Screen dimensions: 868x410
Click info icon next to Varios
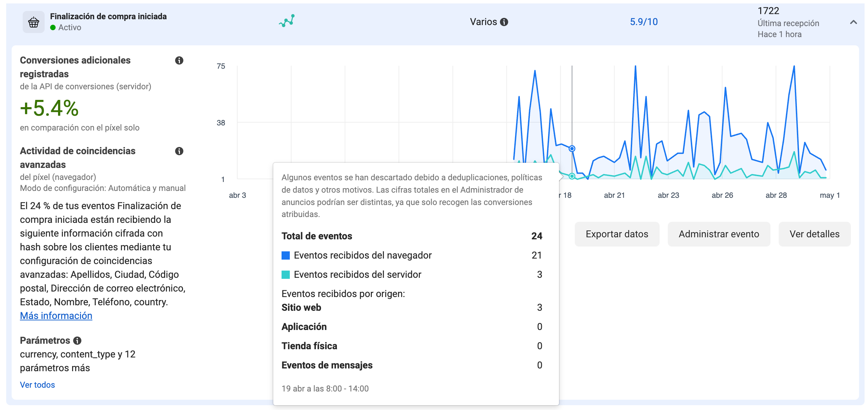coord(504,22)
